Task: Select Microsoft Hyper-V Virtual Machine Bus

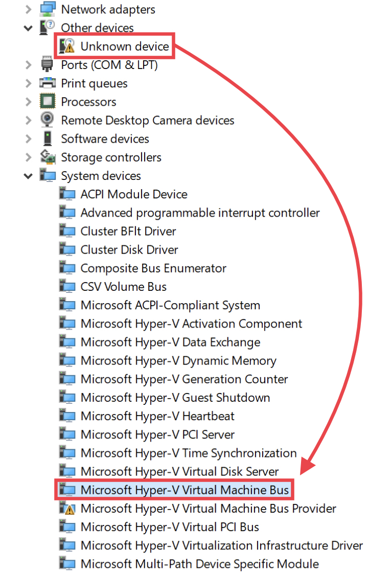Action: 184,490
